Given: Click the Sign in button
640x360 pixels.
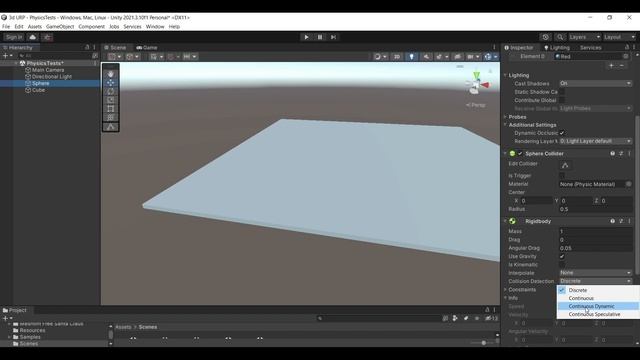Looking at the screenshot, I should click(x=14, y=37).
